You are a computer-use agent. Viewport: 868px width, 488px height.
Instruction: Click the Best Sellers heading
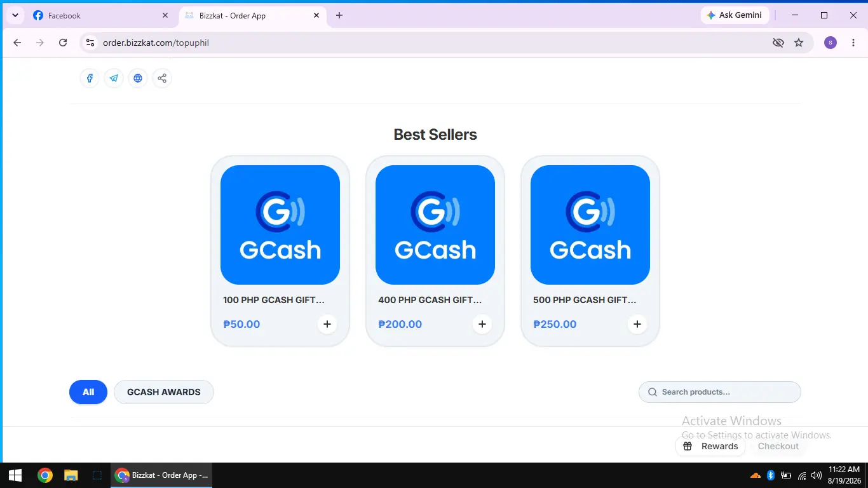(435, 135)
